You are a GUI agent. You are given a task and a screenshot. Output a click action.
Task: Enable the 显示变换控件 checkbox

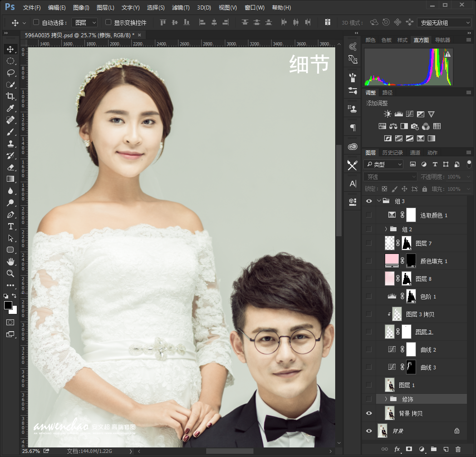pyautogui.click(x=108, y=22)
